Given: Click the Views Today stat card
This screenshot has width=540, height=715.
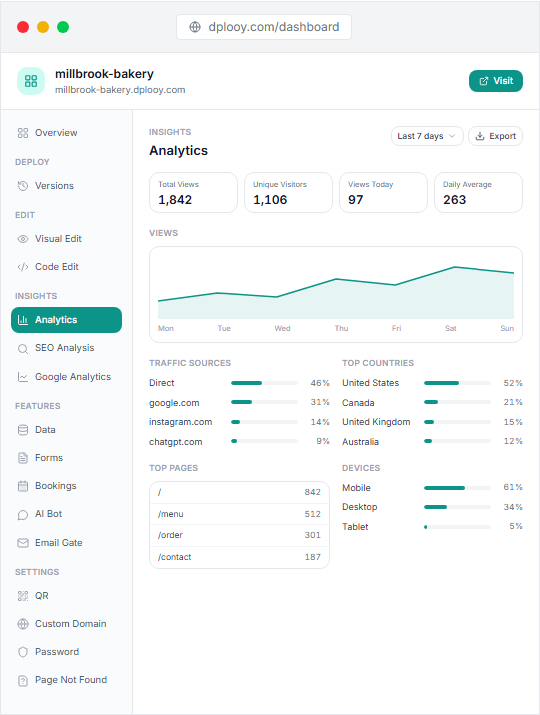Looking at the screenshot, I should (x=384, y=192).
